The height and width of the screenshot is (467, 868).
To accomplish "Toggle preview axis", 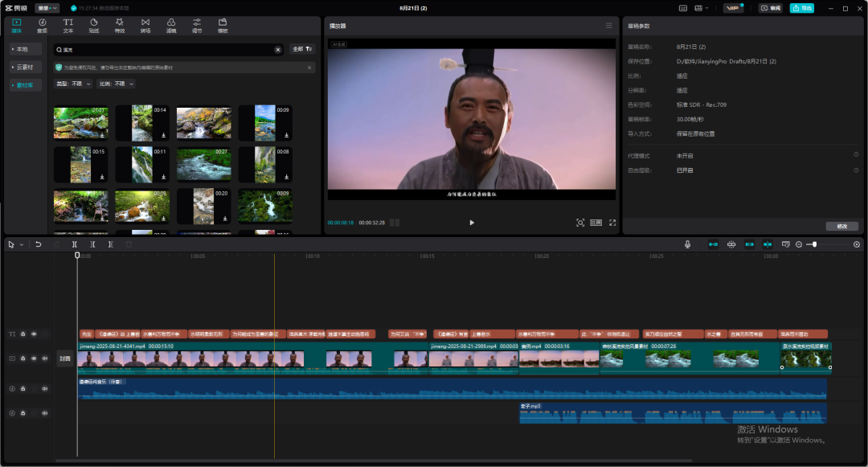I will [768, 244].
